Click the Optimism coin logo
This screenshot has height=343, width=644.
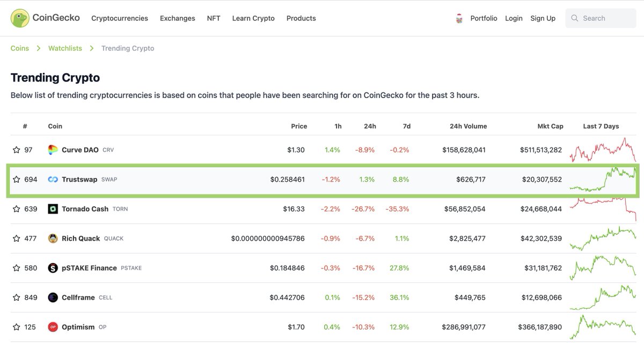[x=53, y=327]
